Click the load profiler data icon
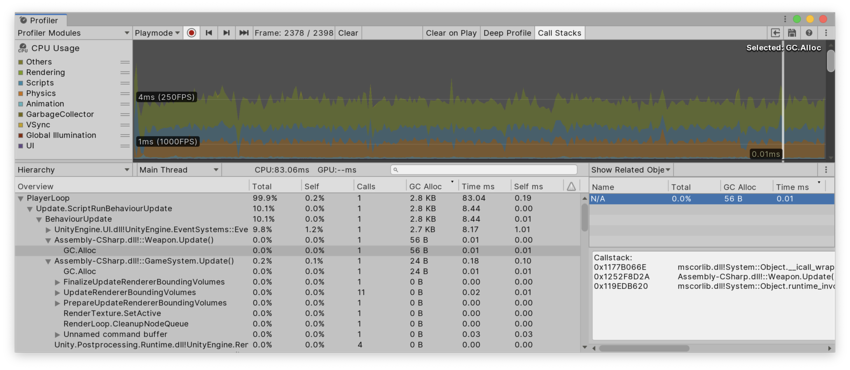 (x=776, y=33)
